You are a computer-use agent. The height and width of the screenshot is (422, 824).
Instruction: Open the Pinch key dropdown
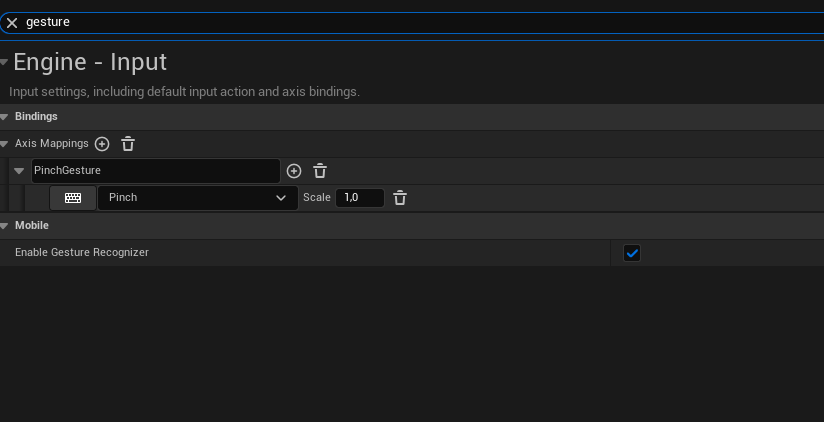point(197,198)
